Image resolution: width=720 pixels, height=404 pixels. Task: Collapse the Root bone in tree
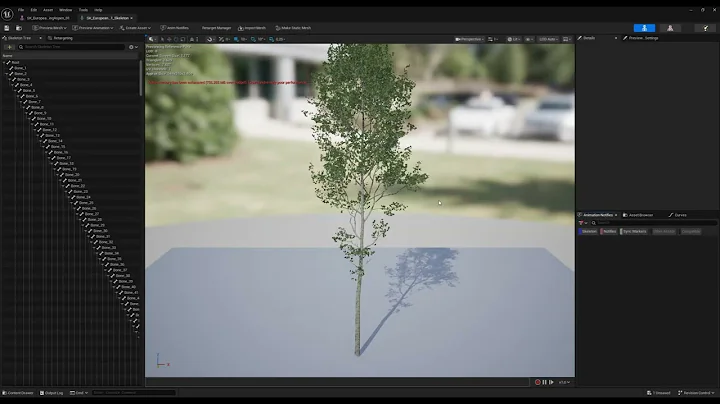coord(4,62)
